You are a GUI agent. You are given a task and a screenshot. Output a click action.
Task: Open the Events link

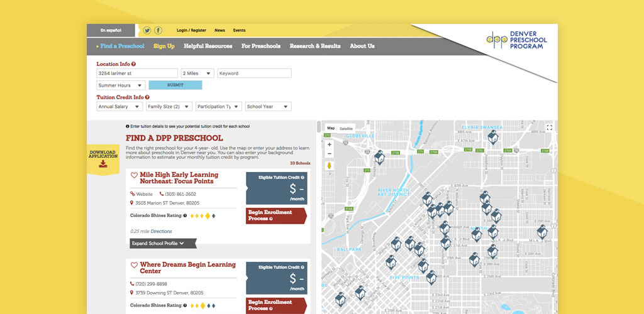coord(240,30)
